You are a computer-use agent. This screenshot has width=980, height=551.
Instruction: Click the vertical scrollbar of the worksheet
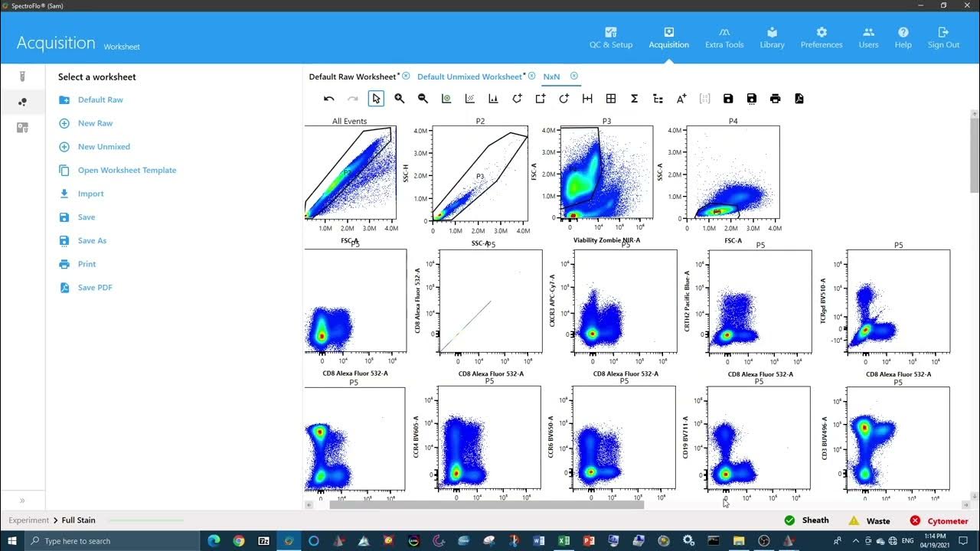pyautogui.click(x=974, y=155)
